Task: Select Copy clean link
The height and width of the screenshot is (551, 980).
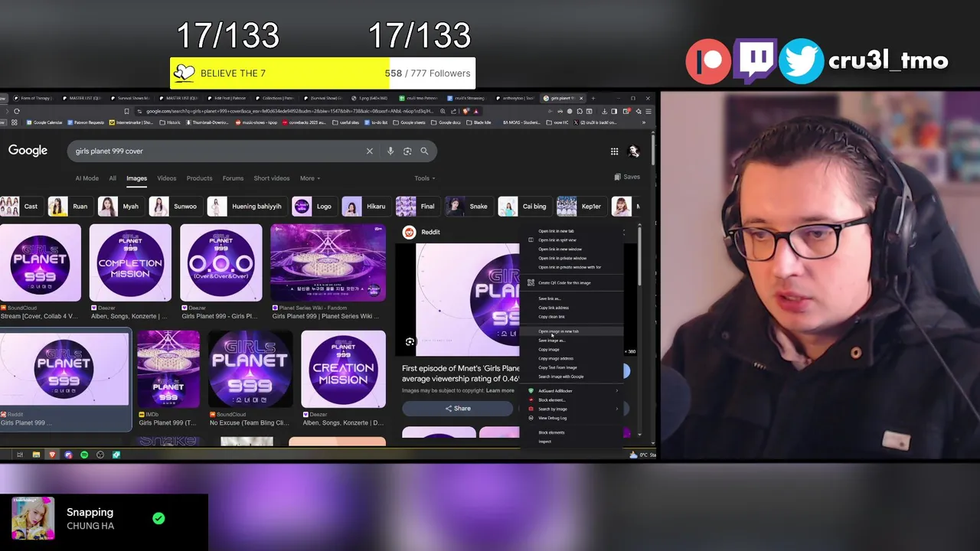Action: pyautogui.click(x=572, y=317)
